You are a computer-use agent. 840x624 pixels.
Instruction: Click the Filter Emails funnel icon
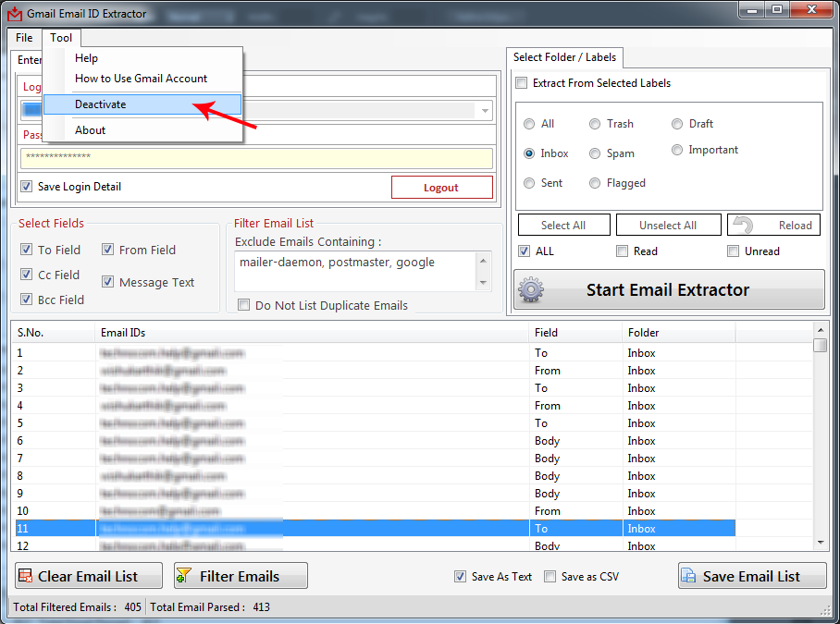(x=184, y=576)
